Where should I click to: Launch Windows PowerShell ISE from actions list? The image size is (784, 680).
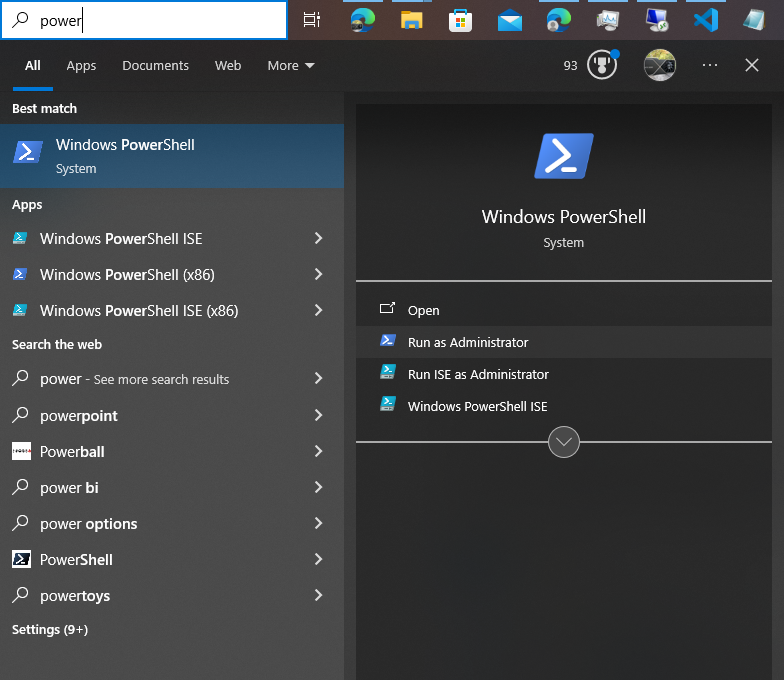(x=564, y=406)
